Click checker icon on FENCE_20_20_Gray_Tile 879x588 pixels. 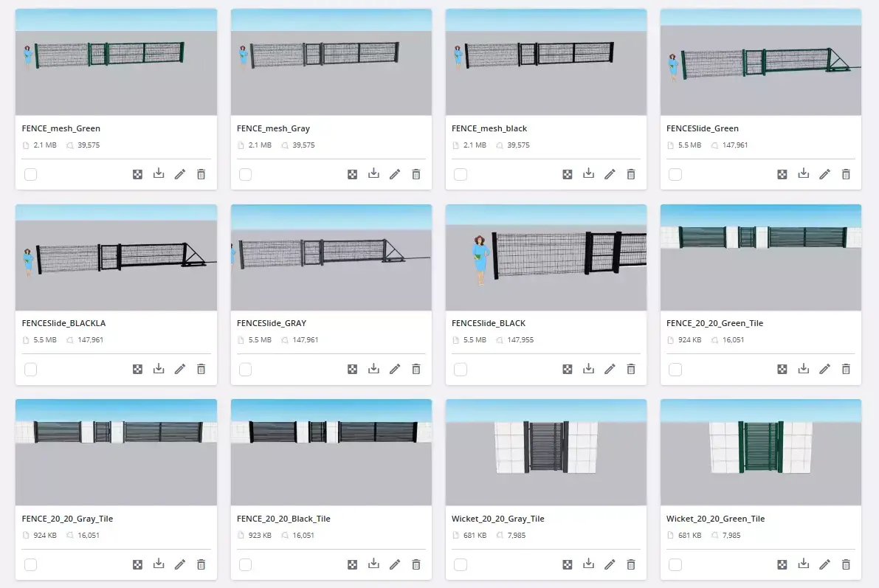137,564
